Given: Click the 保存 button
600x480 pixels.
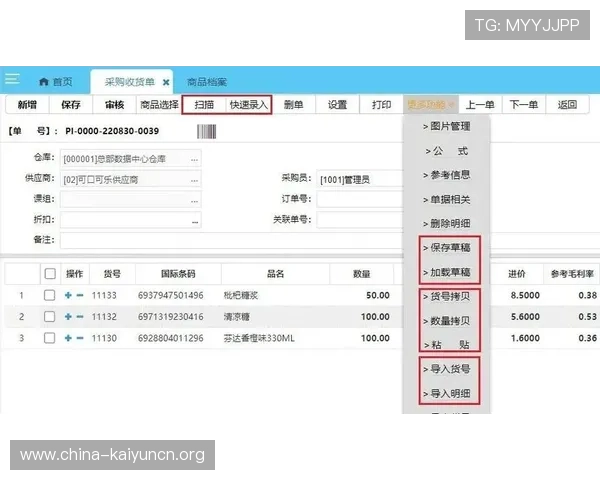Looking at the screenshot, I should pos(71,104).
